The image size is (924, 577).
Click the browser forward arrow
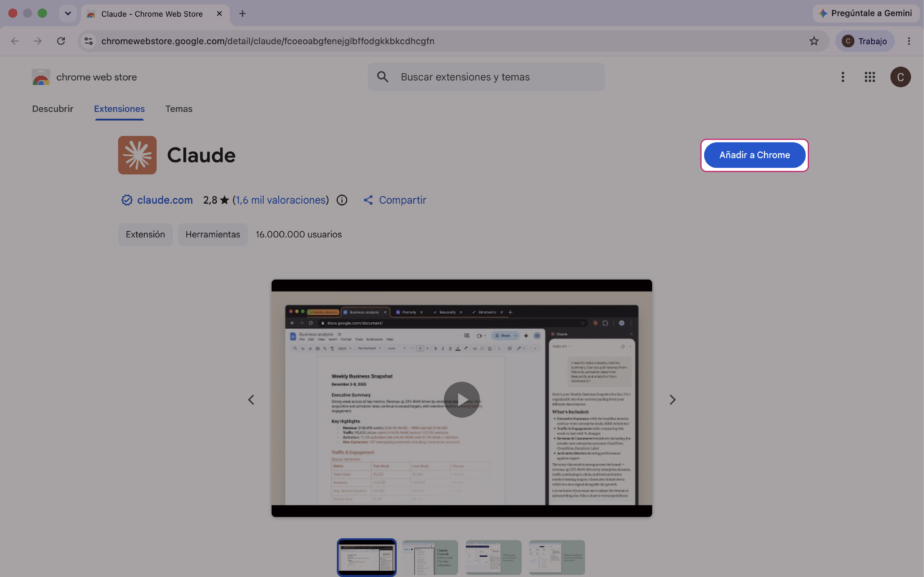[x=37, y=41]
